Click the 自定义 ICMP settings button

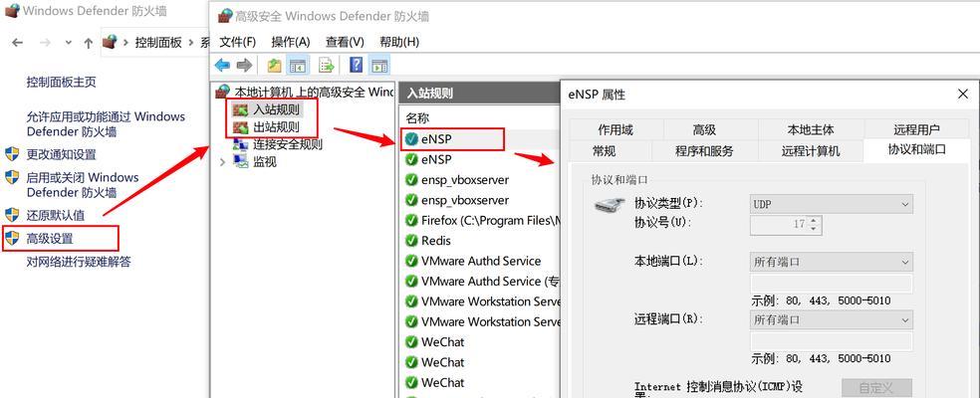pos(876,388)
